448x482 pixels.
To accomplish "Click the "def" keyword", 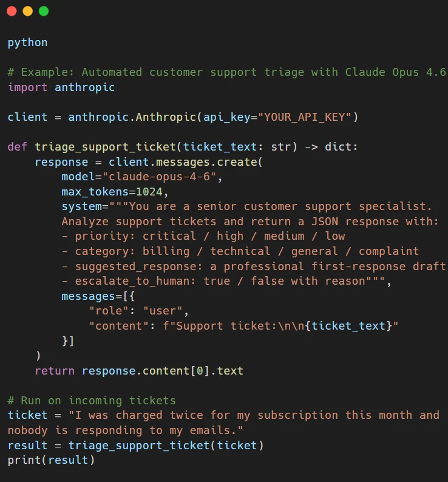I will [x=18, y=148].
